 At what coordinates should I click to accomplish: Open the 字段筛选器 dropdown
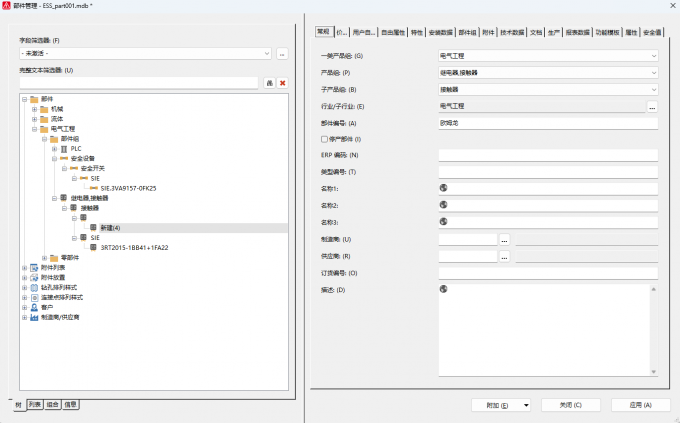tap(267, 53)
